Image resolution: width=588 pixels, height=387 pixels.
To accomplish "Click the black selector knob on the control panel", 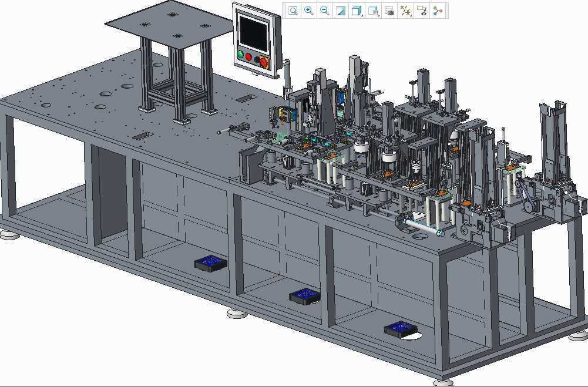I will click(257, 59).
